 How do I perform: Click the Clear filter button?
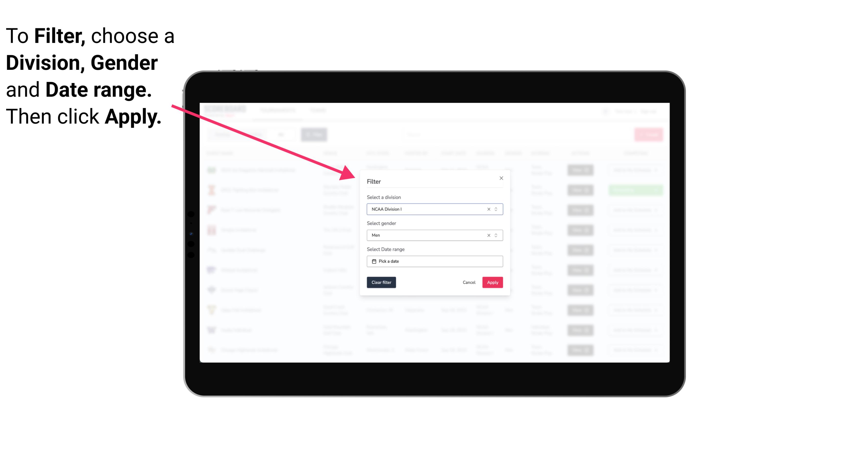381,283
